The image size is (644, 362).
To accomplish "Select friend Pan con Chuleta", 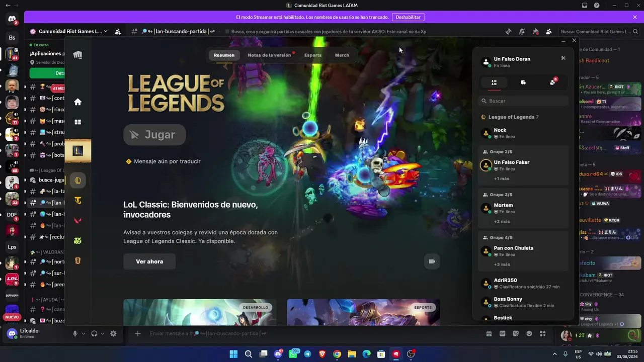I will (523, 251).
